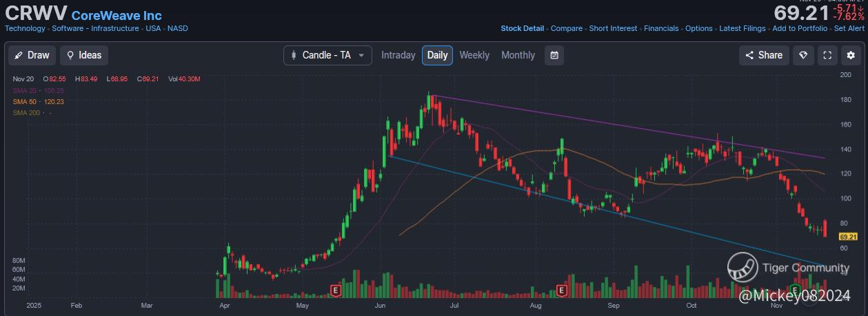This screenshot has width=868, height=316.
Task: Click the 69.21 price tag on axis
Action: click(848, 237)
